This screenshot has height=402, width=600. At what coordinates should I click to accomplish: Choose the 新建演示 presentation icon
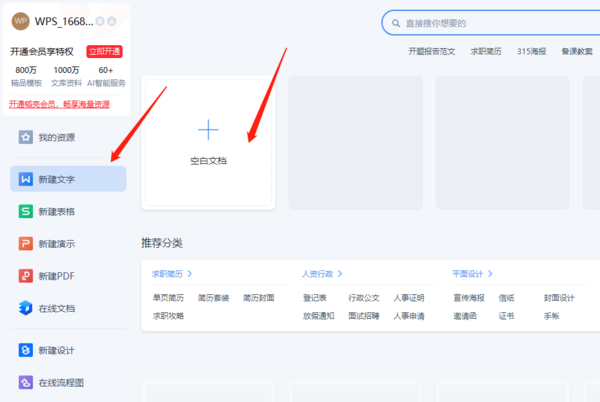26,243
